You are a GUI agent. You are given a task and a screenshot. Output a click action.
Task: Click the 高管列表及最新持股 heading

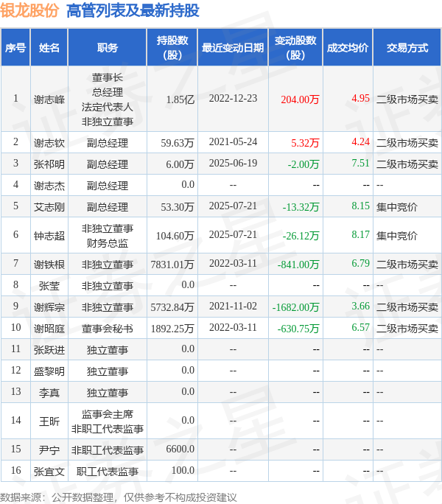[133, 10]
